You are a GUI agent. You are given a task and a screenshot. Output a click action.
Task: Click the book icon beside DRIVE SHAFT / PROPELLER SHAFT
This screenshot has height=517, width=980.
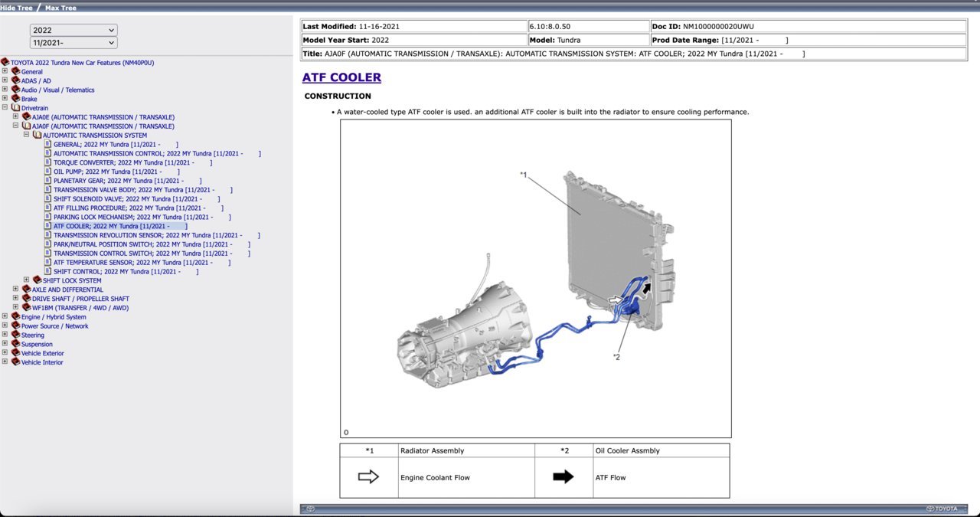coord(26,299)
